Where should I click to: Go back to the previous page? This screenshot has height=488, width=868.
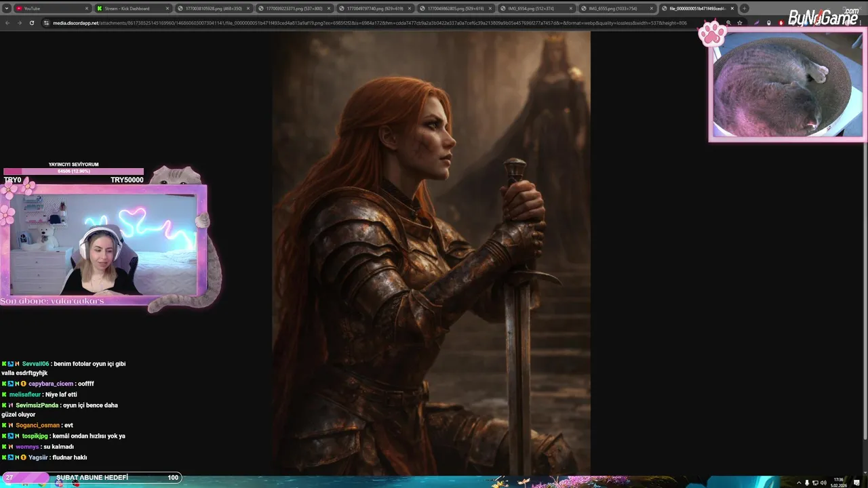coord(7,22)
